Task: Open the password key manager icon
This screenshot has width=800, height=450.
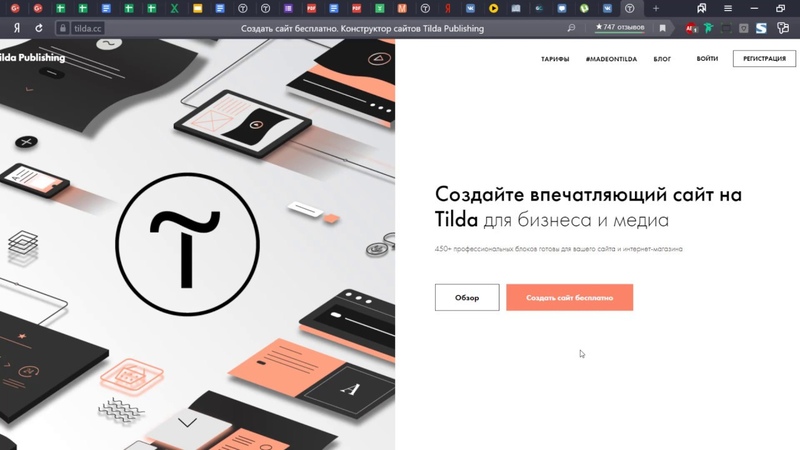Action: pos(783,28)
